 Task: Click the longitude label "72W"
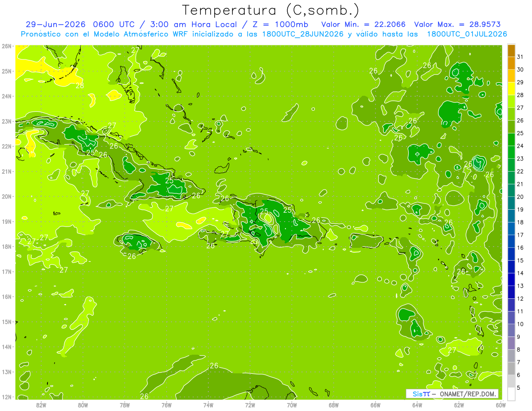coord(250,405)
